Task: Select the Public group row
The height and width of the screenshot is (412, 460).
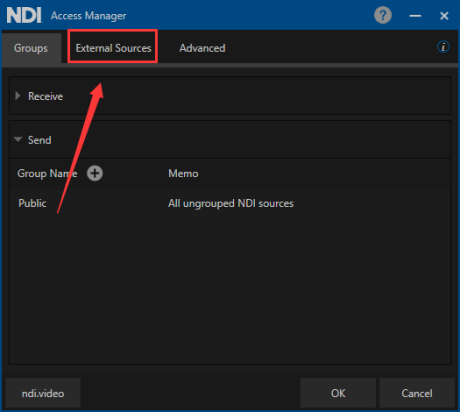Action: pyautogui.click(x=230, y=203)
